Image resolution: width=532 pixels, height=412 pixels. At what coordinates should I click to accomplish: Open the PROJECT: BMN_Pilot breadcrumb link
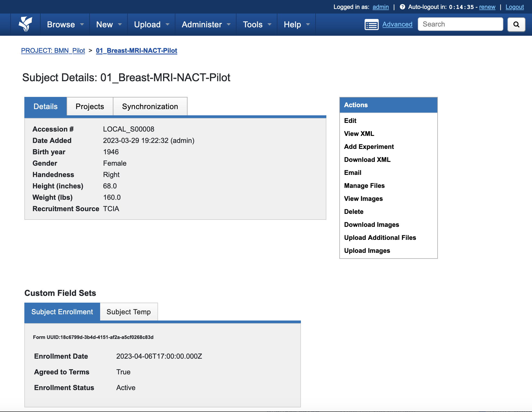pyautogui.click(x=53, y=51)
